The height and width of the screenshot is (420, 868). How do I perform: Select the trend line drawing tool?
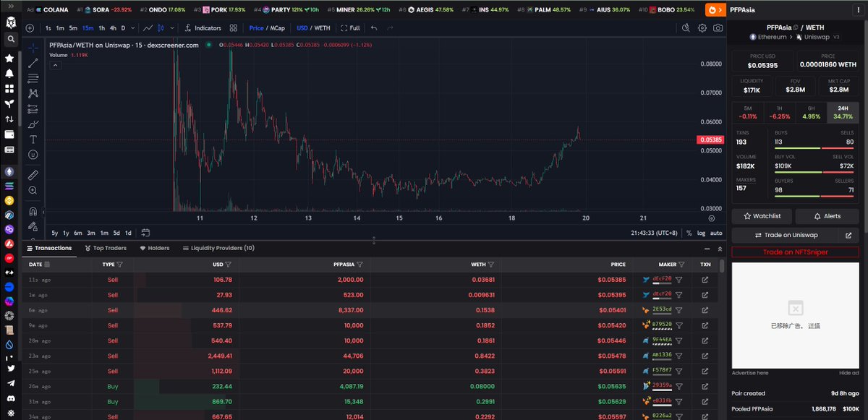(x=33, y=63)
